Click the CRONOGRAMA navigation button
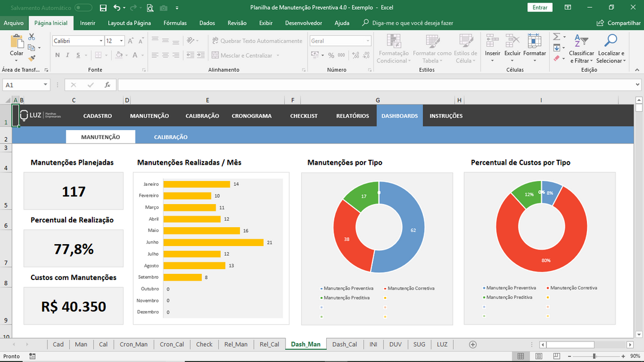The width and height of the screenshot is (644, 362). point(252,116)
